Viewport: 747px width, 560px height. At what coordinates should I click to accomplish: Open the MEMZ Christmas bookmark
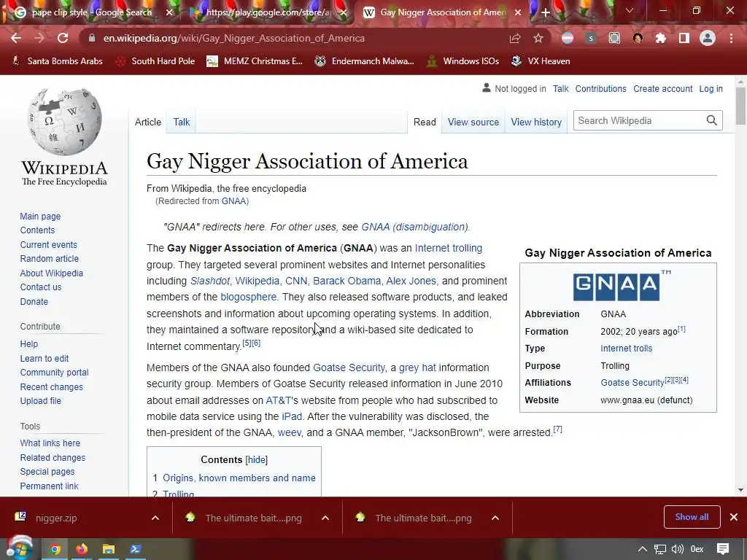pos(255,61)
